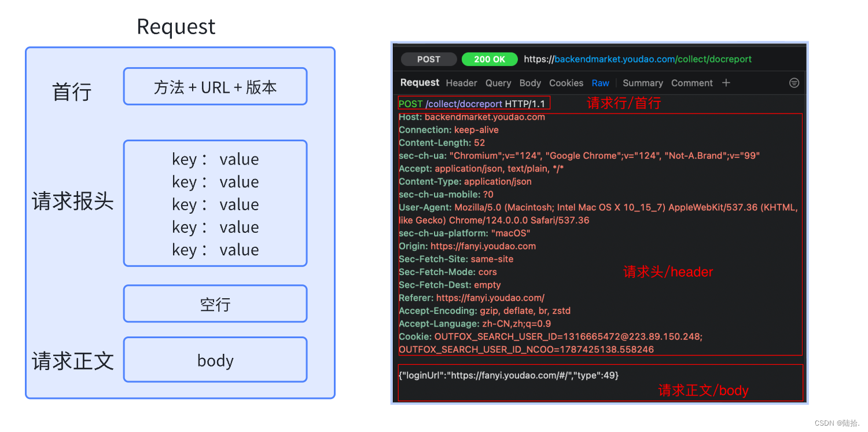The height and width of the screenshot is (432, 868).
Task: Select the Raw tab
Action: [x=600, y=83]
